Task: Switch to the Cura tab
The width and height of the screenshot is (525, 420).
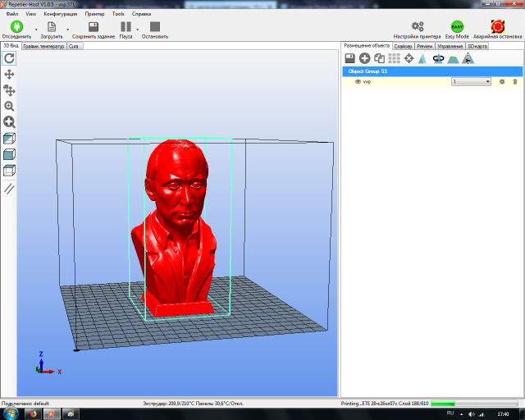Action: 73,46
